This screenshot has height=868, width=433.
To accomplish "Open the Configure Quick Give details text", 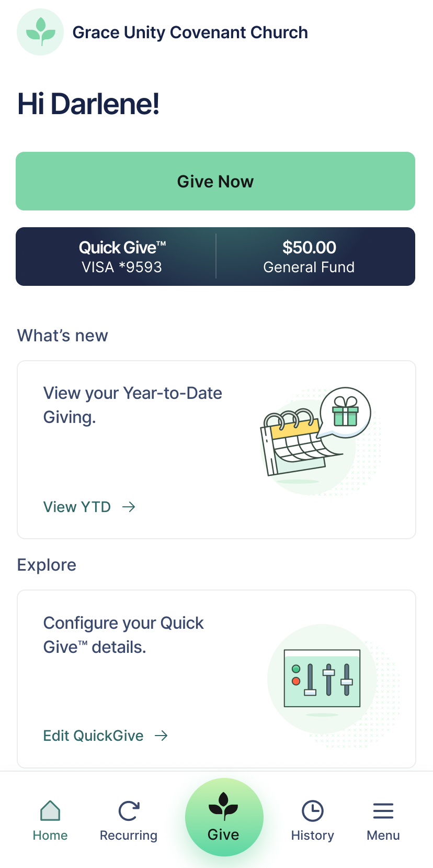I will coord(123,635).
